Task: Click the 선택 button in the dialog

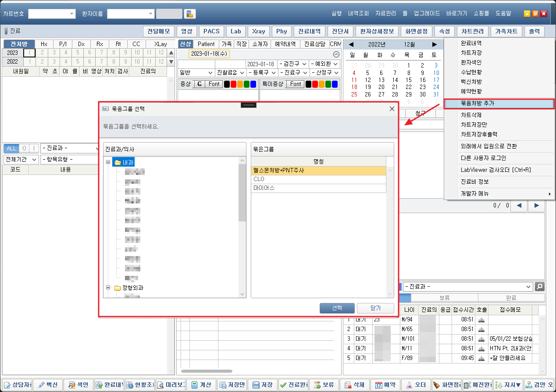Action: click(x=337, y=308)
